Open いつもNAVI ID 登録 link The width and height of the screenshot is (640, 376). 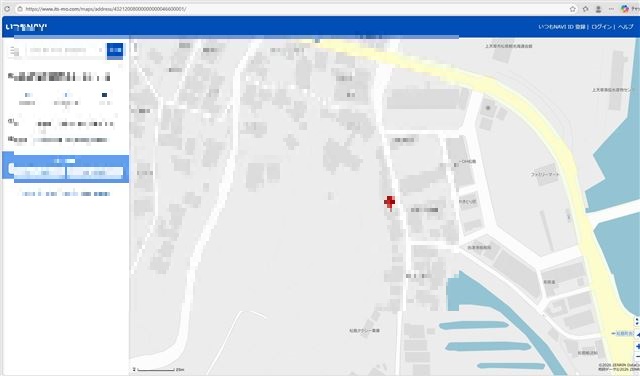click(561, 27)
